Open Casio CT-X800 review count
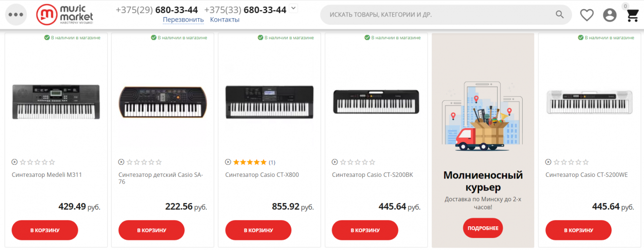 [272, 162]
